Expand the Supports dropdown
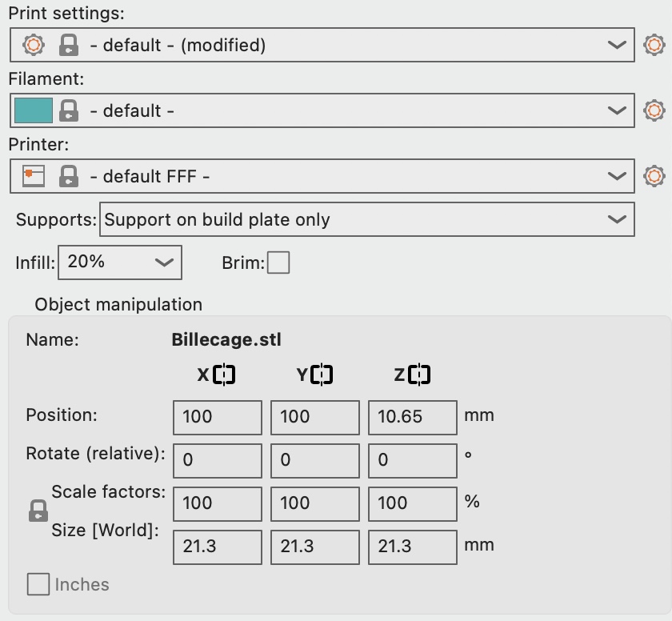This screenshot has height=621, width=672. click(x=616, y=219)
